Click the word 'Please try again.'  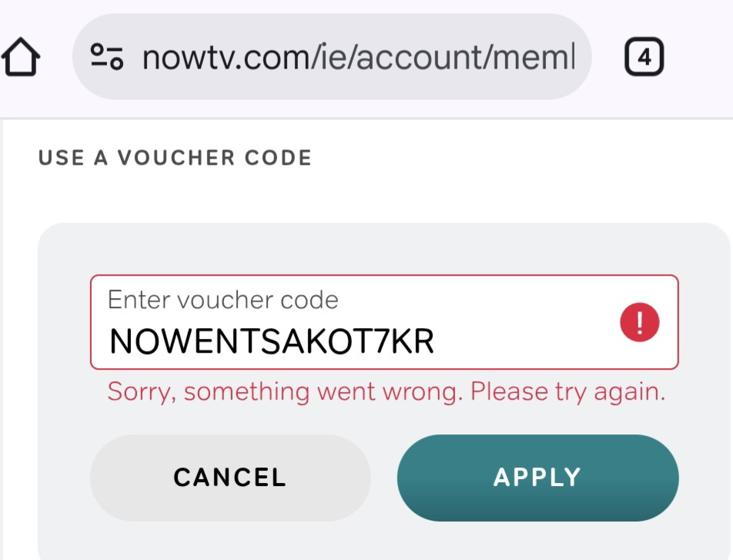(567, 391)
